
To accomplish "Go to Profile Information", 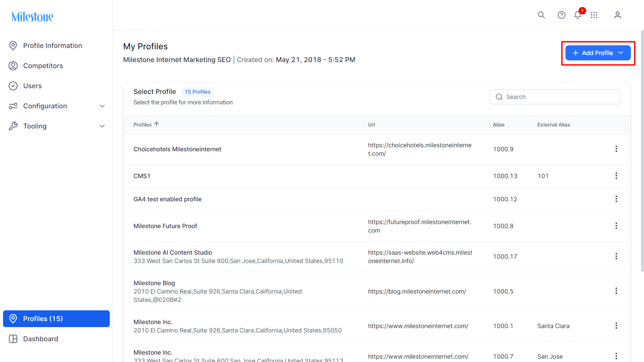I will tap(53, 46).
